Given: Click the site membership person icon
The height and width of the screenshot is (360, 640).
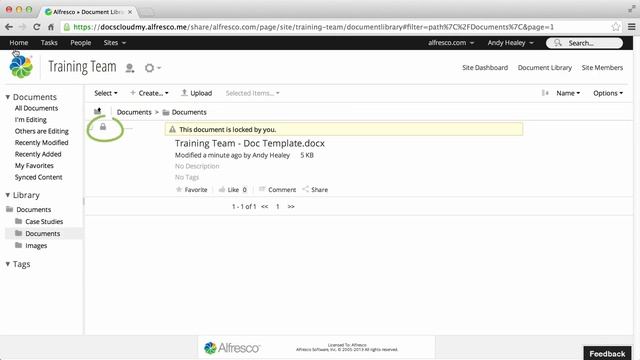Looking at the screenshot, I should [x=130, y=68].
